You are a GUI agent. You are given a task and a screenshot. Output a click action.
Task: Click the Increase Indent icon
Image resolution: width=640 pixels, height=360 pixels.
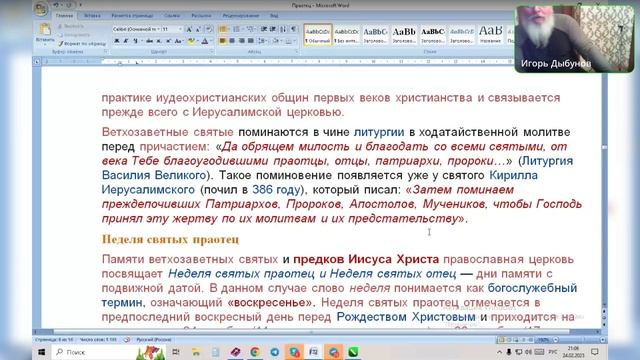point(273,29)
